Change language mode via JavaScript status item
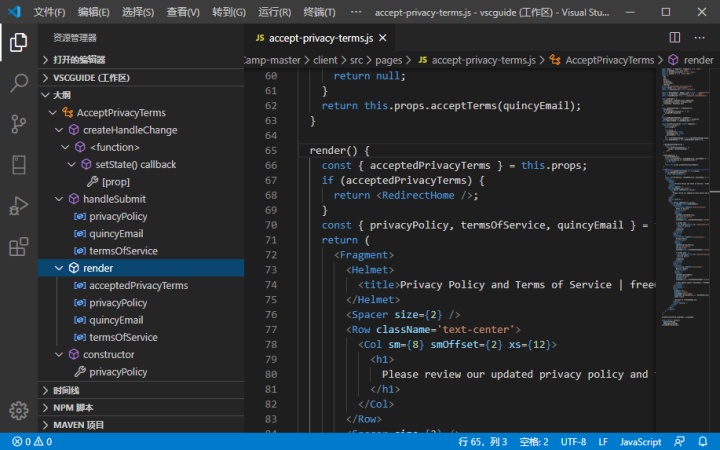This screenshot has height=450, width=720. point(641,442)
